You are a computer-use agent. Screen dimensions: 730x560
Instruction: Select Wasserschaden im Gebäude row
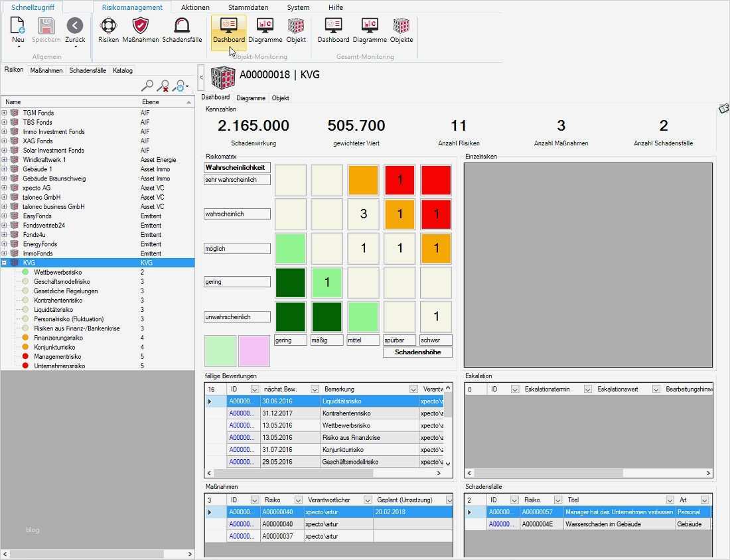coord(588,524)
